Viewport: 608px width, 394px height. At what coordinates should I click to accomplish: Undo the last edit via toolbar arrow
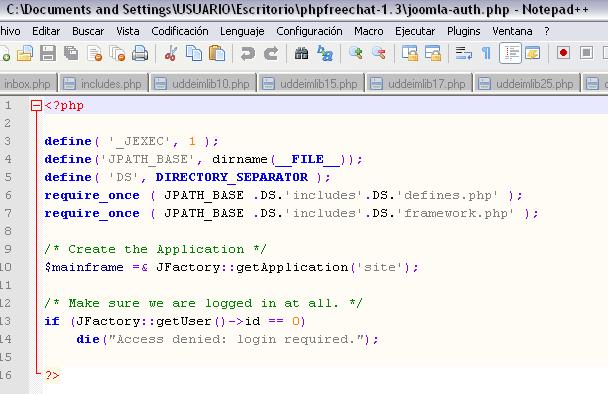click(x=247, y=53)
